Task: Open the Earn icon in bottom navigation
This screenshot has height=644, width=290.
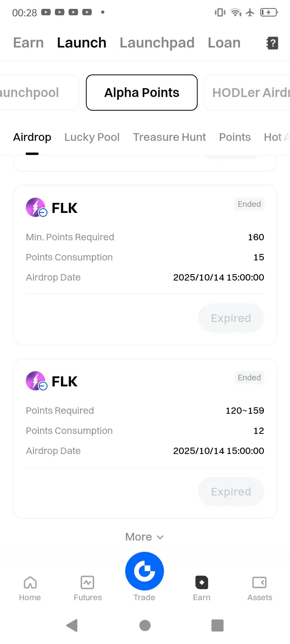Action: pyautogui.click(x=201, y=582)
